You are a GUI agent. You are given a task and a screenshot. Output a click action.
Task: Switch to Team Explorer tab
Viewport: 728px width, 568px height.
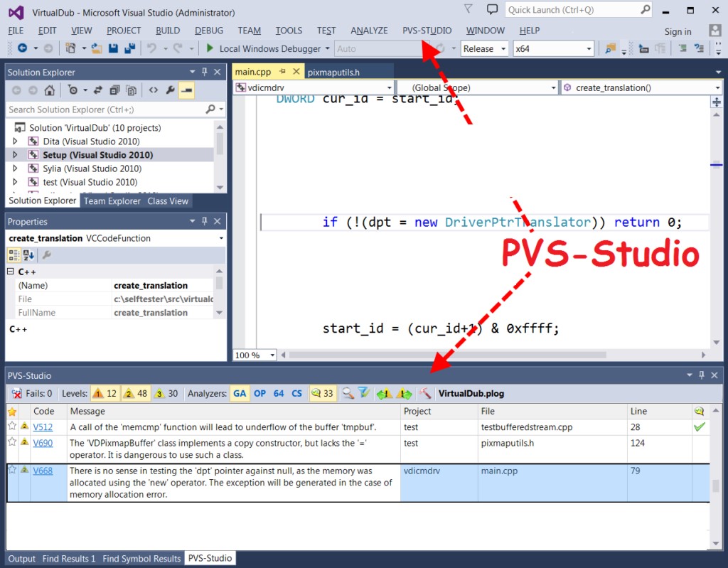pyautogui.click(x=112, y=201)
